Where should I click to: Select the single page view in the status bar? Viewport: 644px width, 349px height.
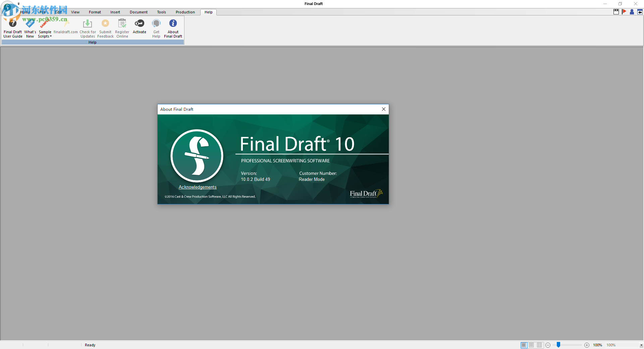(x=524, y=345)
